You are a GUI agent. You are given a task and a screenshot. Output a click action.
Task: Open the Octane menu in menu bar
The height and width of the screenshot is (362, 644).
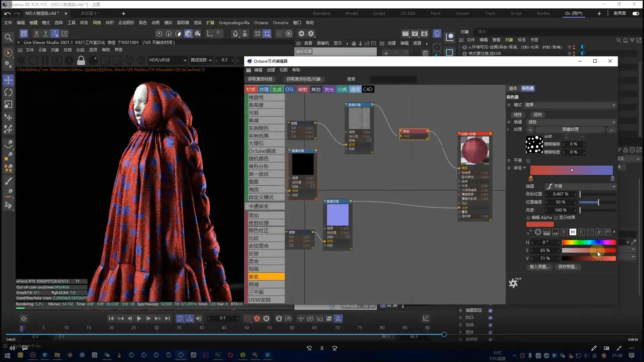[x=261, y=22]
